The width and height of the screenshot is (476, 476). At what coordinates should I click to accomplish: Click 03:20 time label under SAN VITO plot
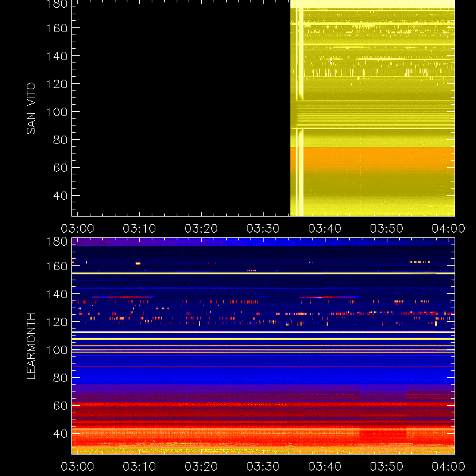pyautogui.click(x=201, y=228)
